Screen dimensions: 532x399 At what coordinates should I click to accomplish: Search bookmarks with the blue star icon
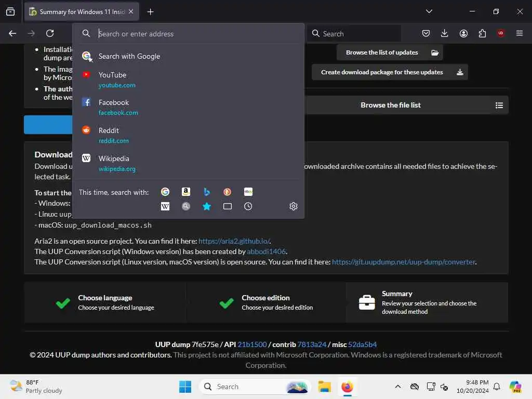(x=207, y=206)
